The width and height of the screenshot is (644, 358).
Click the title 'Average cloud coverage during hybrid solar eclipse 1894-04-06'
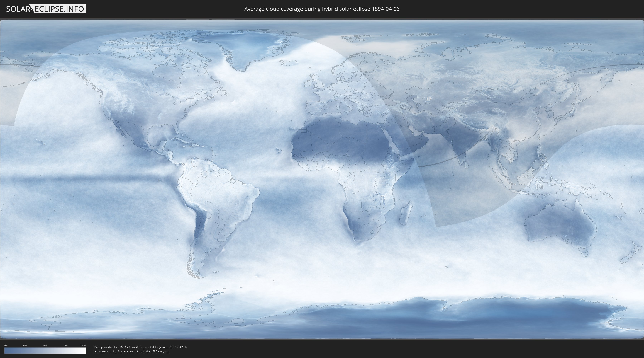click(322, 9)
